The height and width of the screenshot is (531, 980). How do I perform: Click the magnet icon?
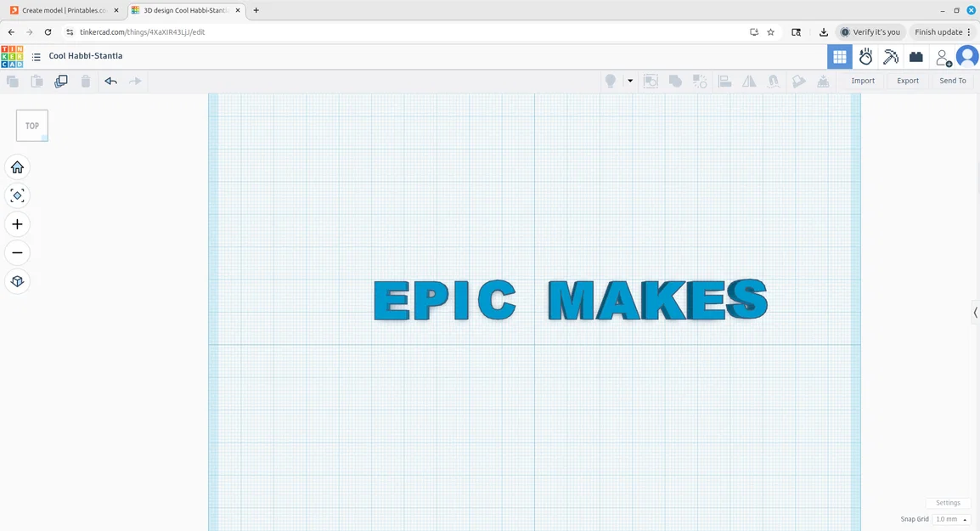click(774, 82)
